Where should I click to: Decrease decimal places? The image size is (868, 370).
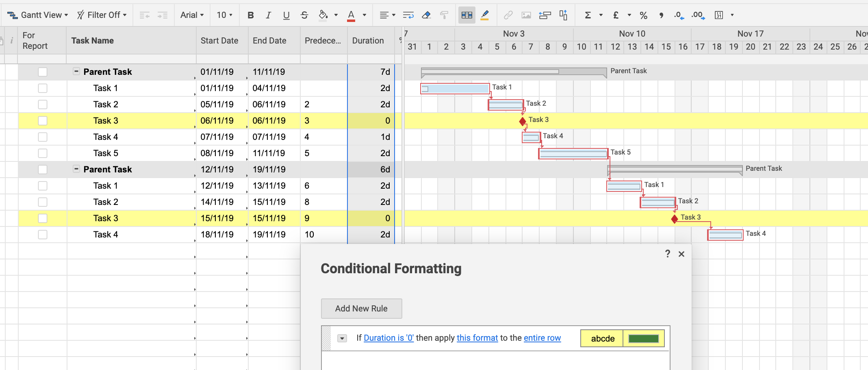coord(677,15)
